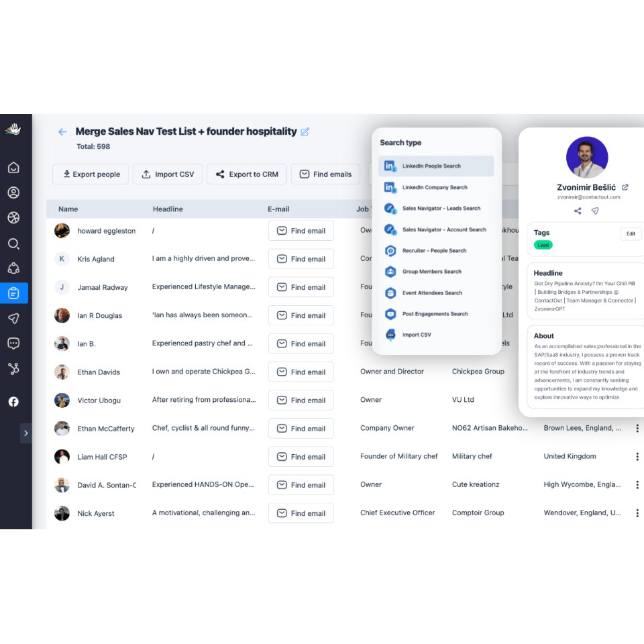Find email for Ethan McCafferty
644x644 pixels.
301,429
